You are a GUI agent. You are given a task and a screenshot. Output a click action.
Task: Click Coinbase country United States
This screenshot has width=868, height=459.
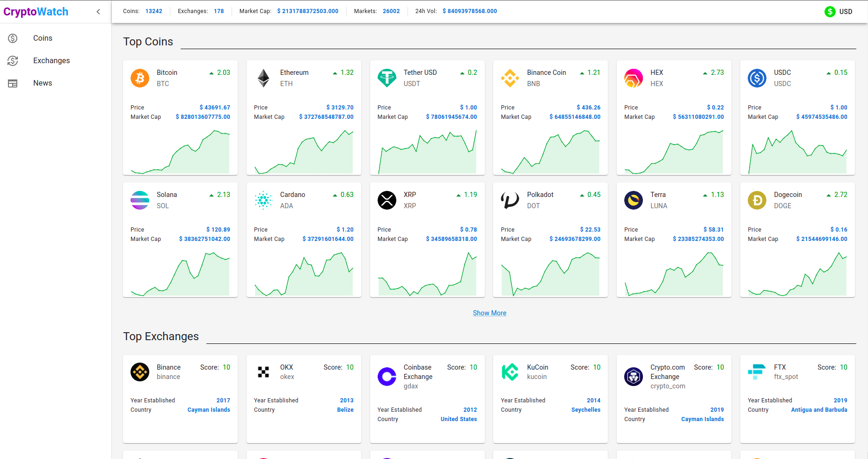click(x=459, y=419)
